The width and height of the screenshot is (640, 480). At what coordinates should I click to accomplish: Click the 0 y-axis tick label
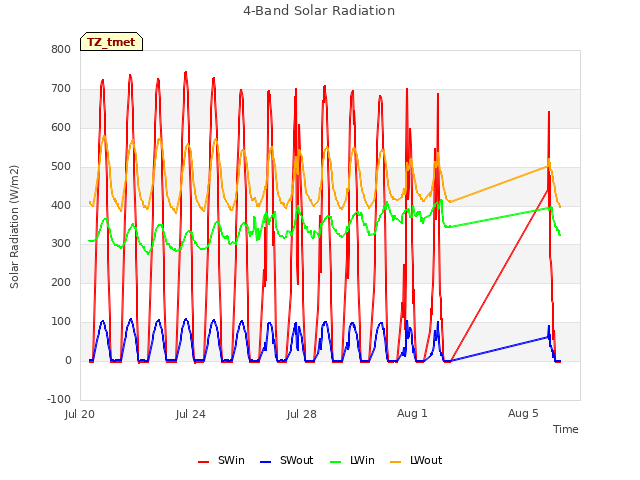(x=68, y=360)
